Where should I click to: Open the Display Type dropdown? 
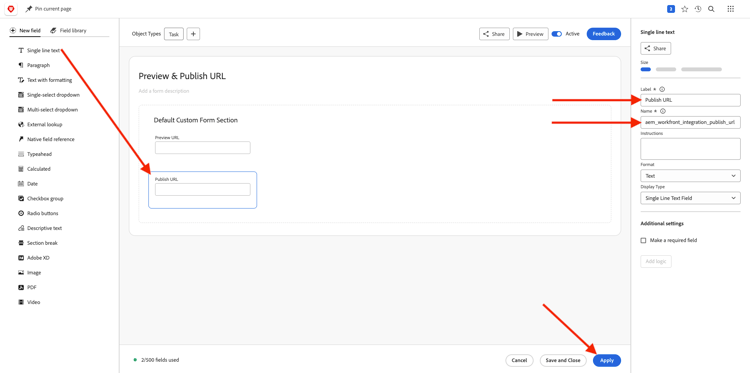pos(690,198)
